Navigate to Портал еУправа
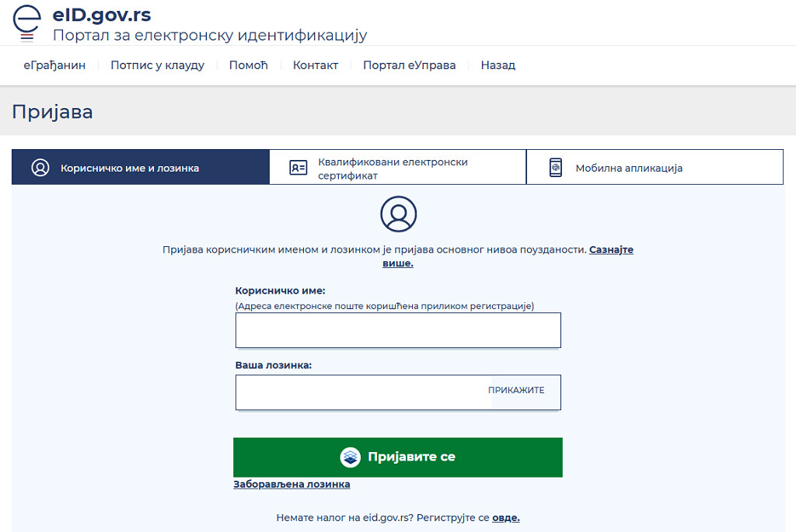The height and width of the screenshot is (532, 796). pos(409,65)
